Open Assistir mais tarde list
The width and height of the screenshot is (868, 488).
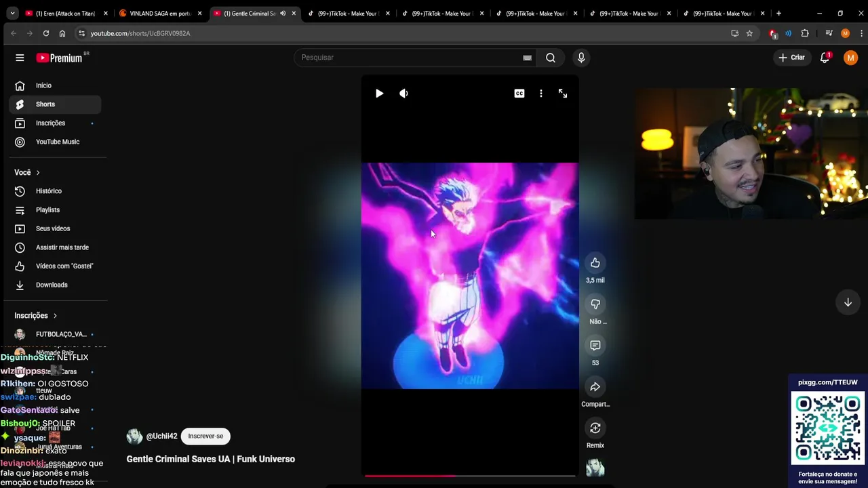point(56,247)
